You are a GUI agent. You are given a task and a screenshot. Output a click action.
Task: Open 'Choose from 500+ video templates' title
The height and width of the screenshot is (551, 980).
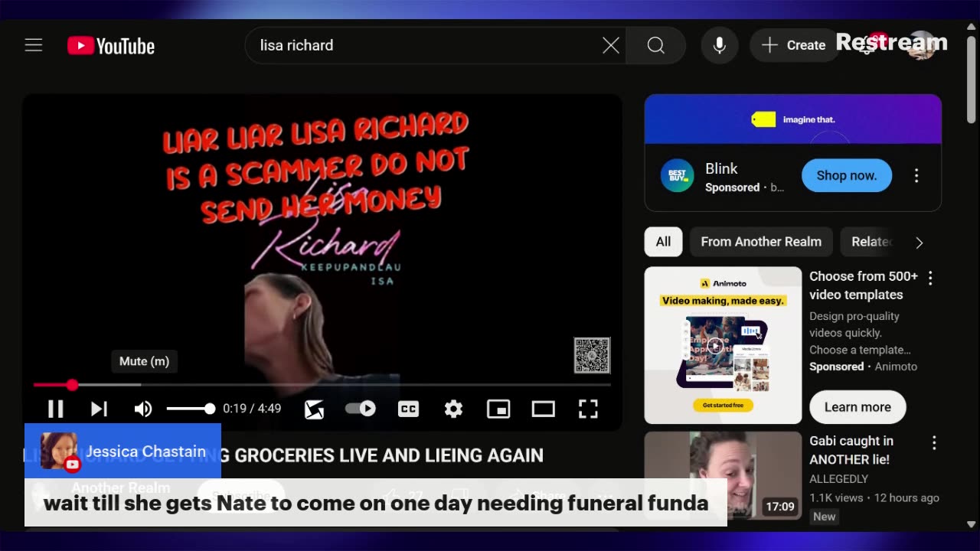[x=864, y=285]
